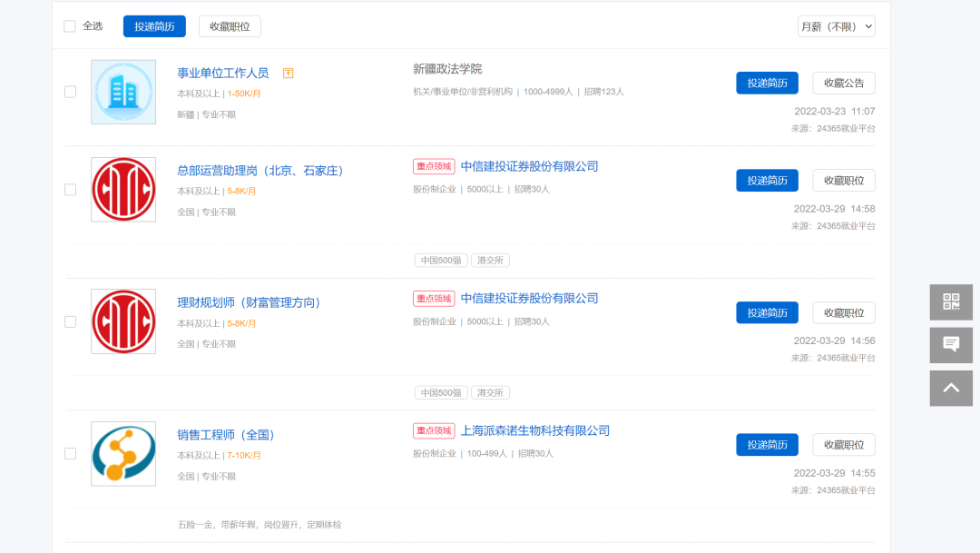The image size is (980, 553).
Task: Click 收藏公告 for 新疆政法学院 listing
Action: click(x=844, y=83)
